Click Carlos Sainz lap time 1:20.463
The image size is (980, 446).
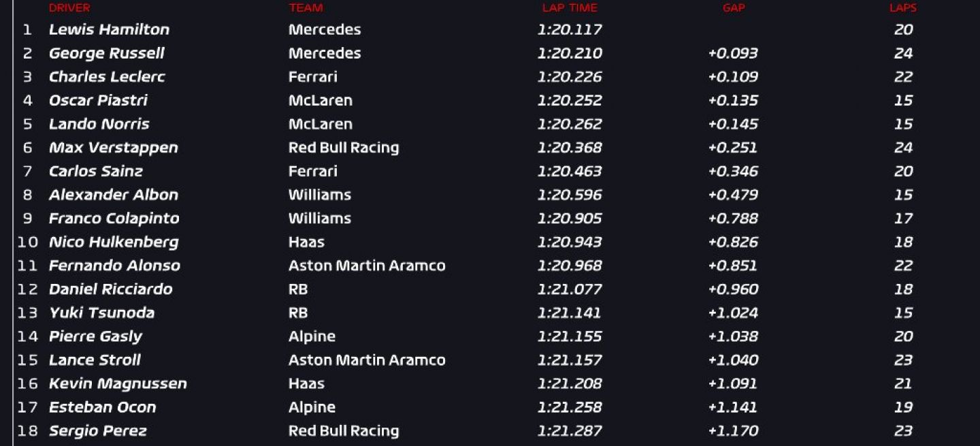pos(570,172)
